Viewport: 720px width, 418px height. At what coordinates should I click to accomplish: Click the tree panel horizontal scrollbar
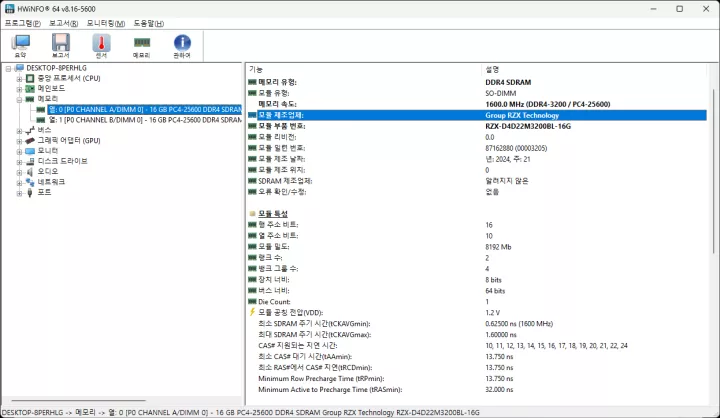tap(79, 400)
